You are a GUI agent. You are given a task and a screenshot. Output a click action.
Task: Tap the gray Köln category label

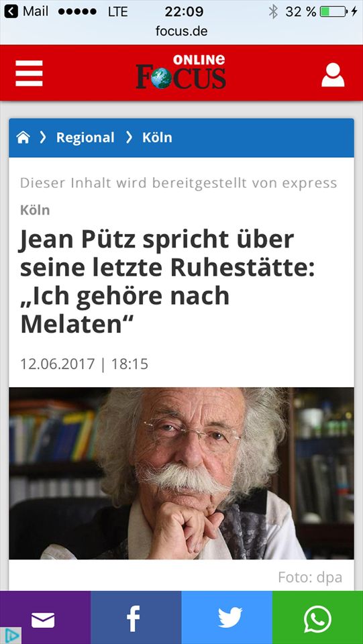point(35,210)
